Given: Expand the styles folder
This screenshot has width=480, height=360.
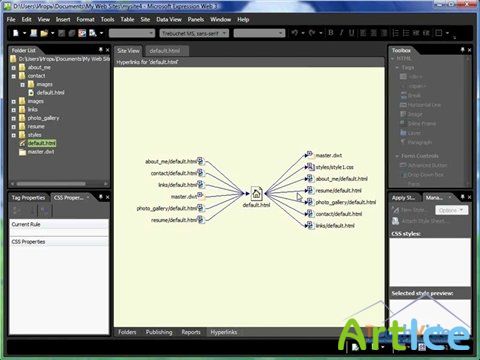Looking at the screenshot, I should pyautogui.click(x=14, y=135).
